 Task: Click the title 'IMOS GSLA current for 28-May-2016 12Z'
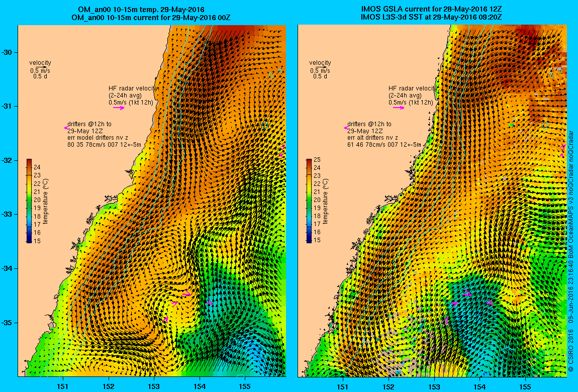pos(431,10)
